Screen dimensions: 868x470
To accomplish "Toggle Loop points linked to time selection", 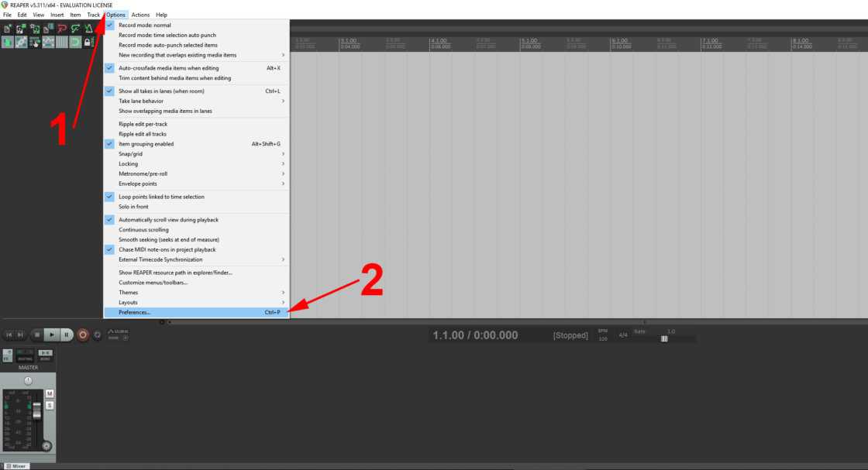I will click(x=196, y=197).
